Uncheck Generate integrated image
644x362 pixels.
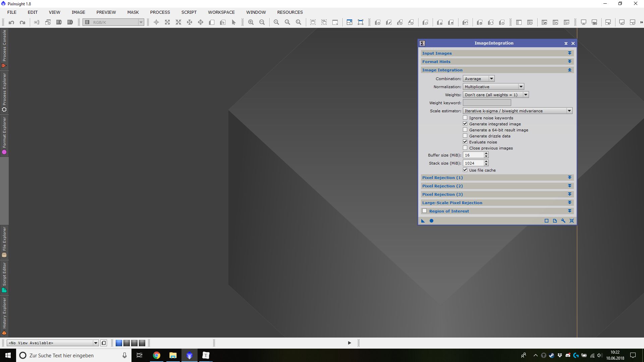pos(465,124)
